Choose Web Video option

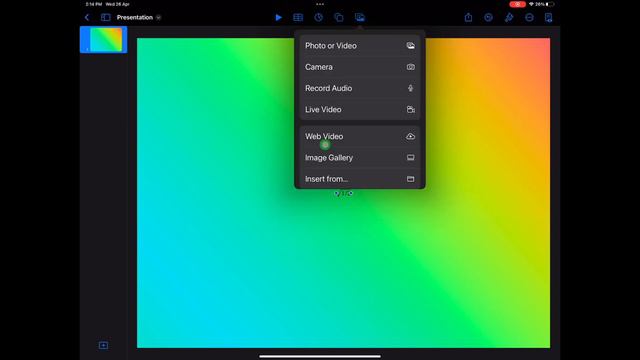click(x=360, y=136)
